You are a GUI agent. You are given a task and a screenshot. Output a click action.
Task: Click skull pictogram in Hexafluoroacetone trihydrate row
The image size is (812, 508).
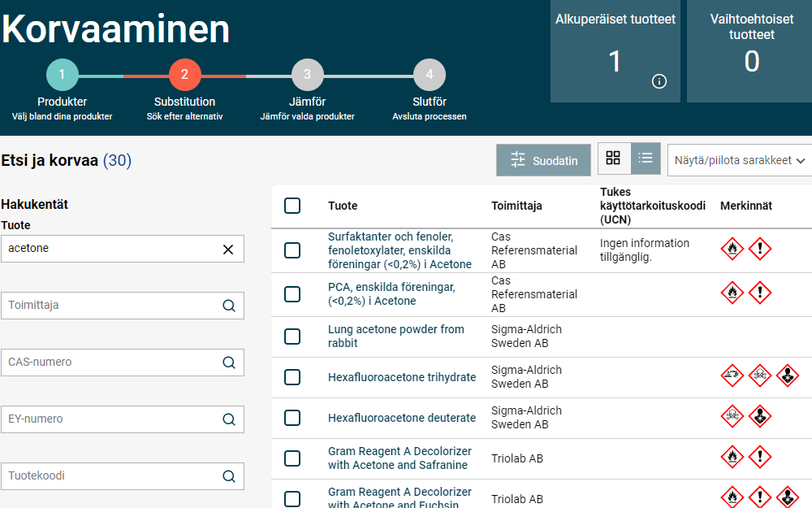[760, 376]
